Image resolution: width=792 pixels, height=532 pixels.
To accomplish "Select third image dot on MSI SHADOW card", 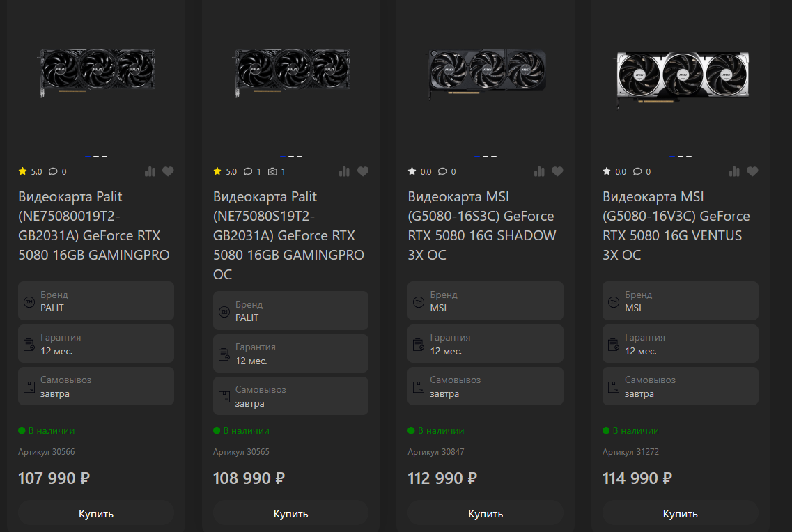I will 493,157.
